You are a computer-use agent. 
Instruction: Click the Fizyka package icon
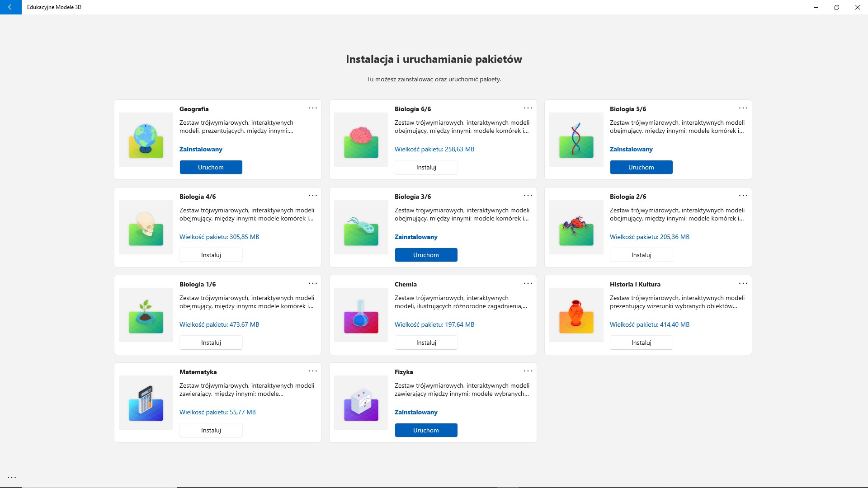[361, 403]
